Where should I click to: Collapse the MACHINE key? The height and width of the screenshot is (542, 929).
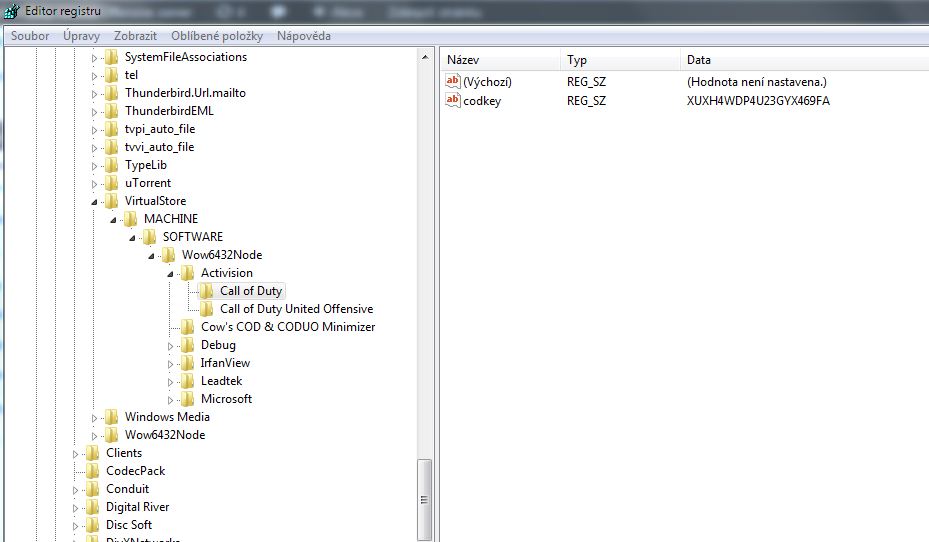click(x=113, y=220)
